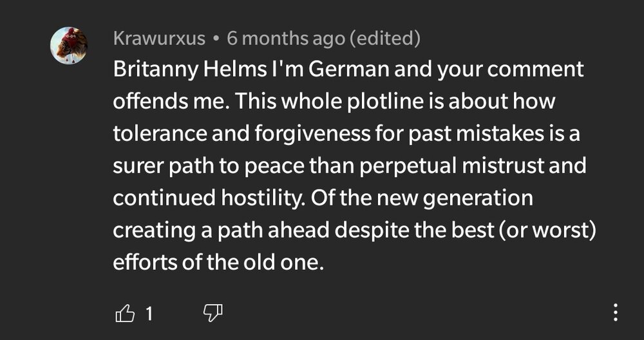Click the '(edited)' label beside the timestamp
This screenshot has width=644, height=340.
coord(384,39)
